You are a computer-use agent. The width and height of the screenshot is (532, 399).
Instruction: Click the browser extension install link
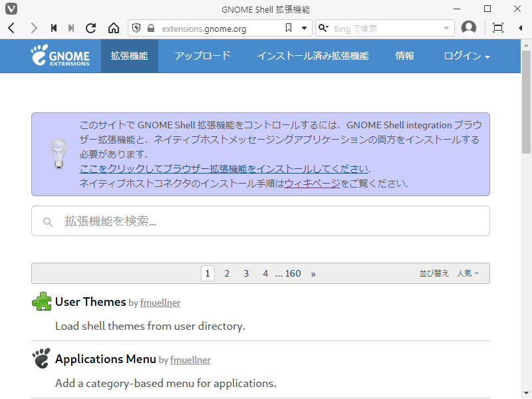coord(224,169)
